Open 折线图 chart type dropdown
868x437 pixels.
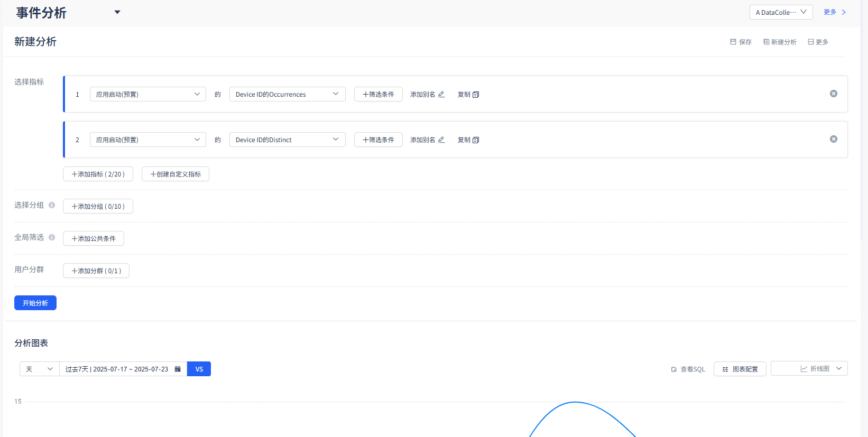point(809,368)
